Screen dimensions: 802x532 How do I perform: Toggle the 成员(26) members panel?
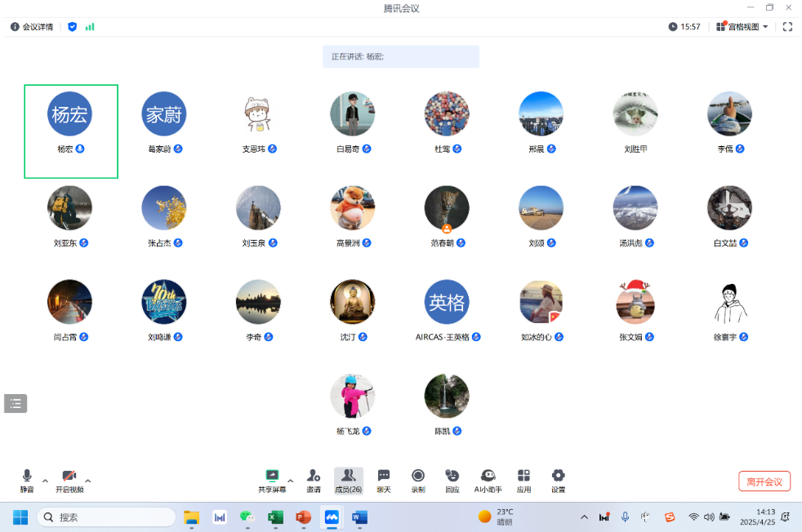tap(349, 480)
